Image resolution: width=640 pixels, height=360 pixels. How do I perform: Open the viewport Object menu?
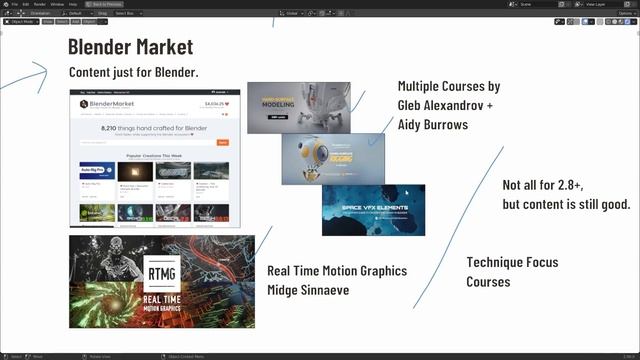[89, 22]
